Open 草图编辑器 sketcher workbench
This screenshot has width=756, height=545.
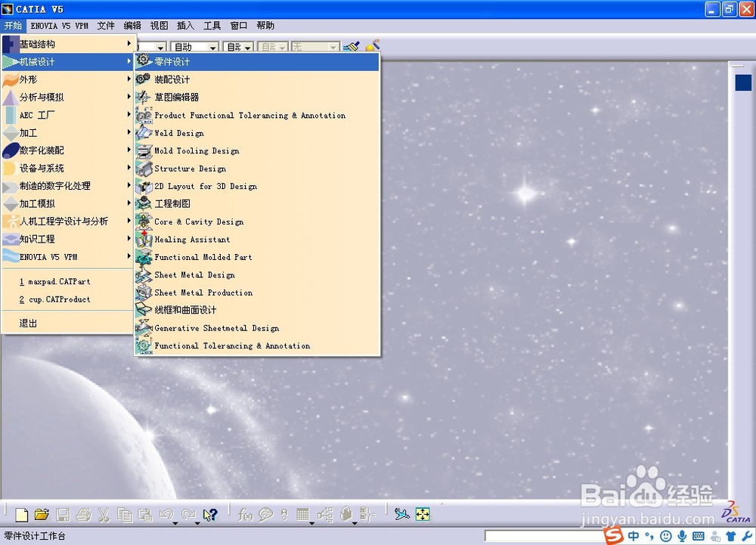(257, 98)
